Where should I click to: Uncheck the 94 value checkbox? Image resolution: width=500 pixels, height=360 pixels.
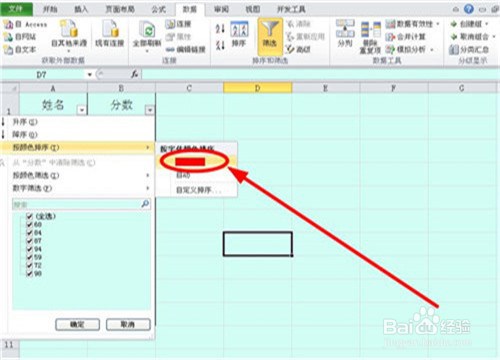[x=30, y=249]
